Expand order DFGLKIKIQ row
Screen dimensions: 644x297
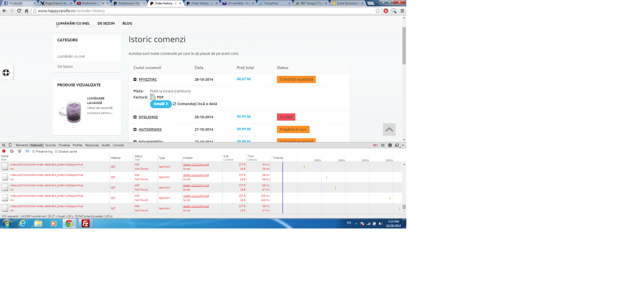click(x=135, y=117)
